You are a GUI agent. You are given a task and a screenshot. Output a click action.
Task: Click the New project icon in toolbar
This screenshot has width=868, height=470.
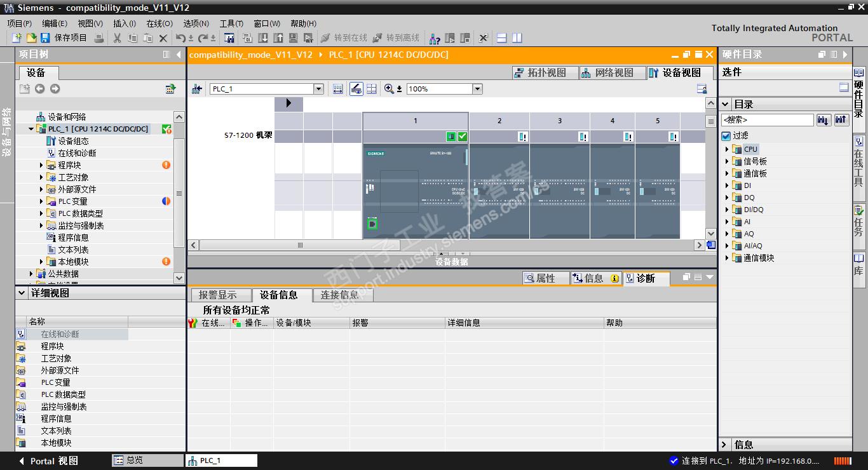click(17, 38)
